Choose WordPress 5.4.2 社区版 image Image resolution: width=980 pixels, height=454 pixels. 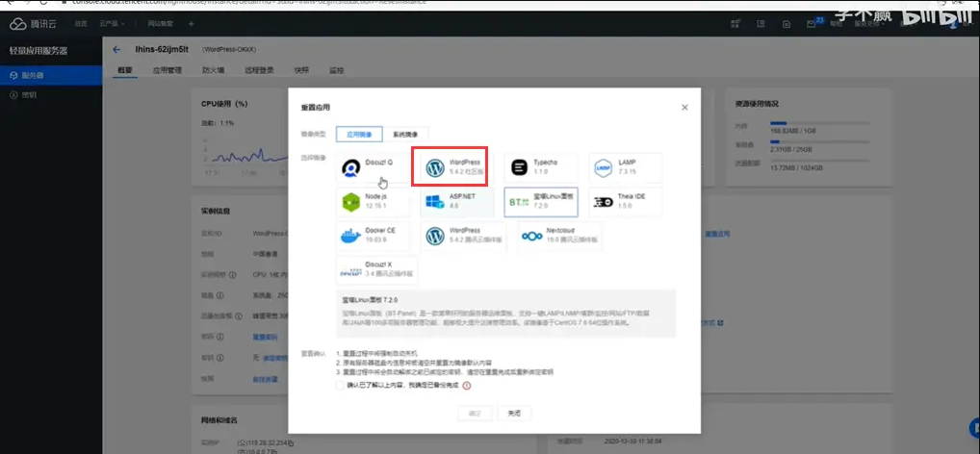[455, 167]
